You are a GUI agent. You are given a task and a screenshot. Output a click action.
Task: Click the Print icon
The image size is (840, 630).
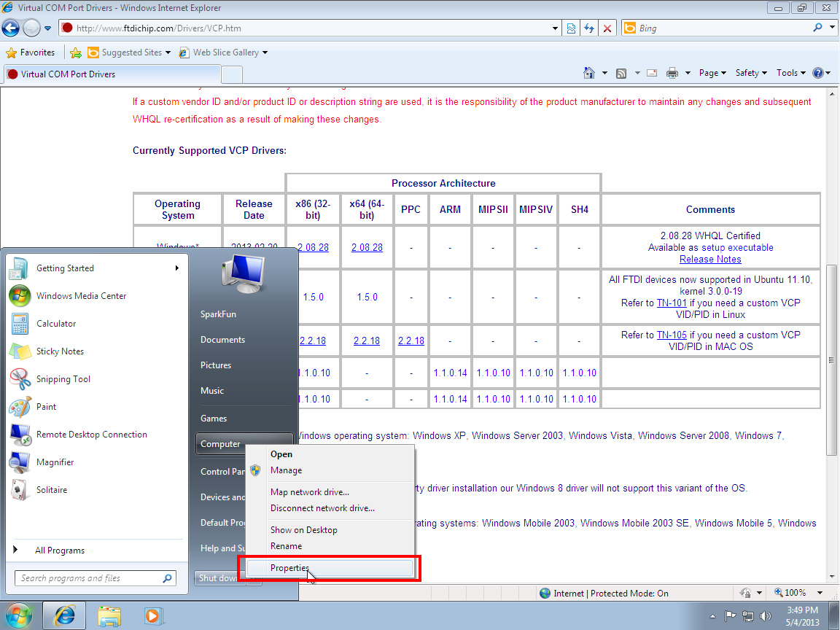pyautogui.click(x=672, y=73)
